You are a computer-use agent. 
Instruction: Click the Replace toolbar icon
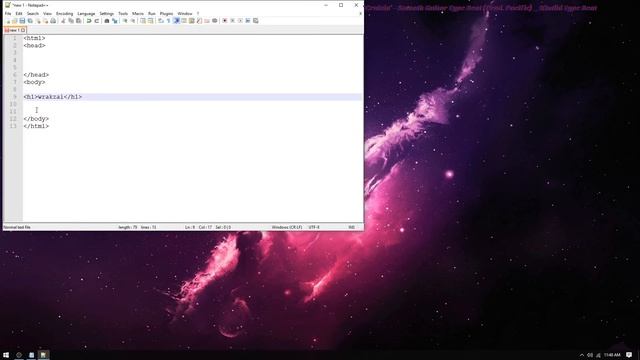point(115,21)
